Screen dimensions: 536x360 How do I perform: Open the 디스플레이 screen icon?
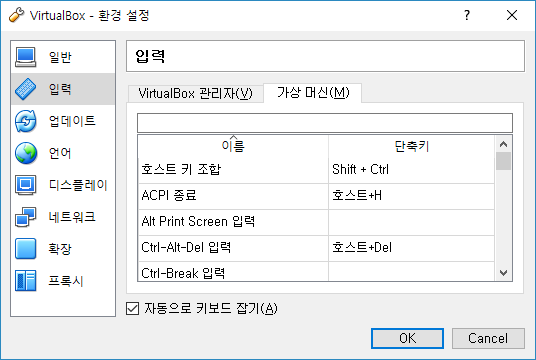coord(26,185)
